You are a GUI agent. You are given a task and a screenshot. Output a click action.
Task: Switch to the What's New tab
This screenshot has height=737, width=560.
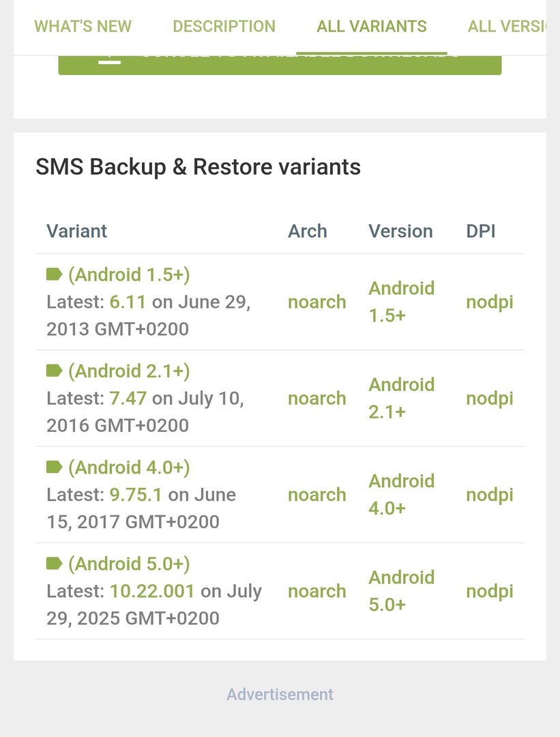83,27
